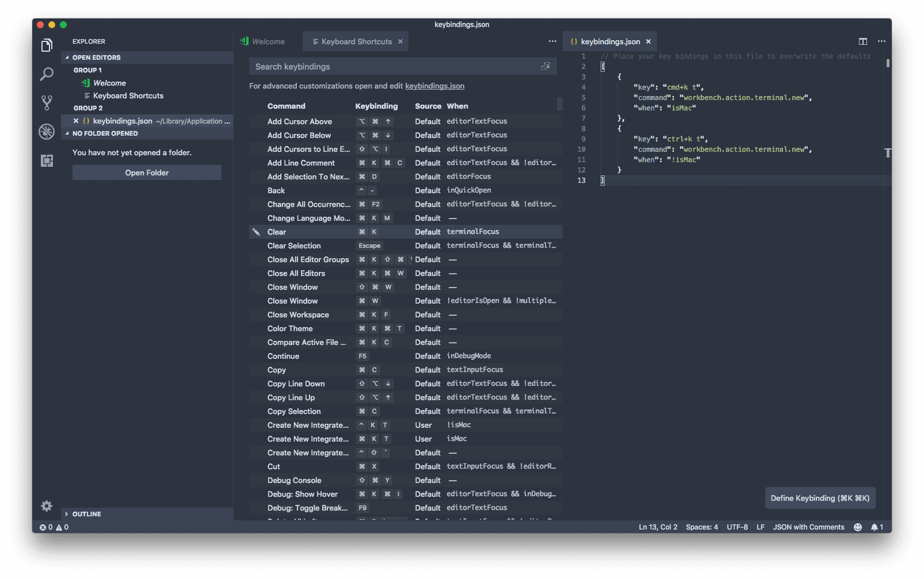This screenshot has width=924, height=579.
Task: Click the split editor icon
Action: click(x=862, y=41)
